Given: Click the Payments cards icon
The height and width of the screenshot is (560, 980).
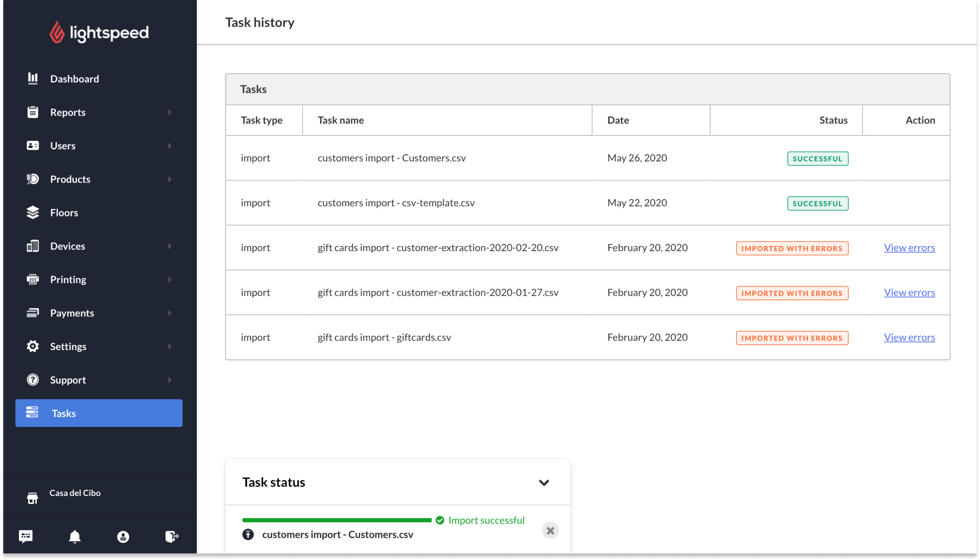Looking at the screenshot, I should 33,313.
